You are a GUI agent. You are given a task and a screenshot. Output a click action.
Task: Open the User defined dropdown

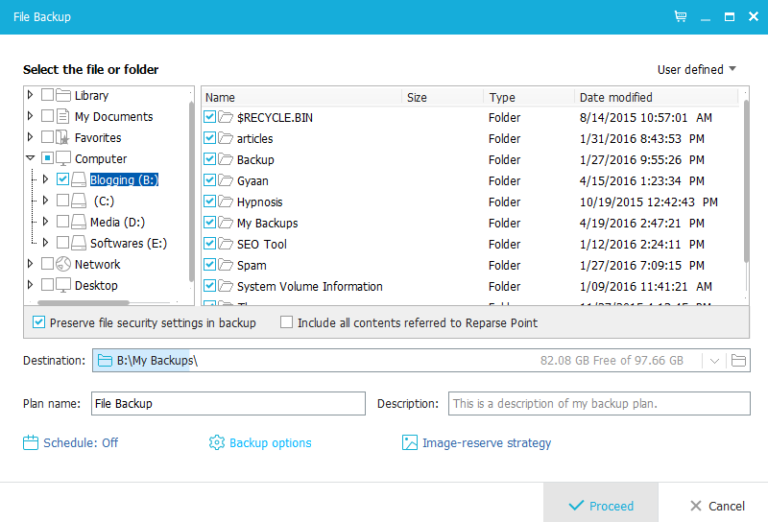click(x=696, y=69)
